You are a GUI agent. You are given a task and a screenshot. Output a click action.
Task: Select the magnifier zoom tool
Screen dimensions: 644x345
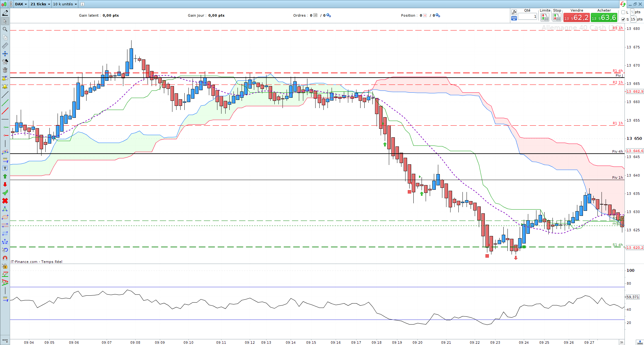[5, 29]
